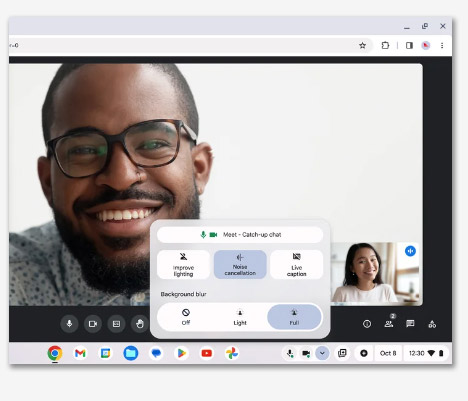
Task: Bookmark this page with the star icon
Action: pyautogui.click(x=362, y=46)
